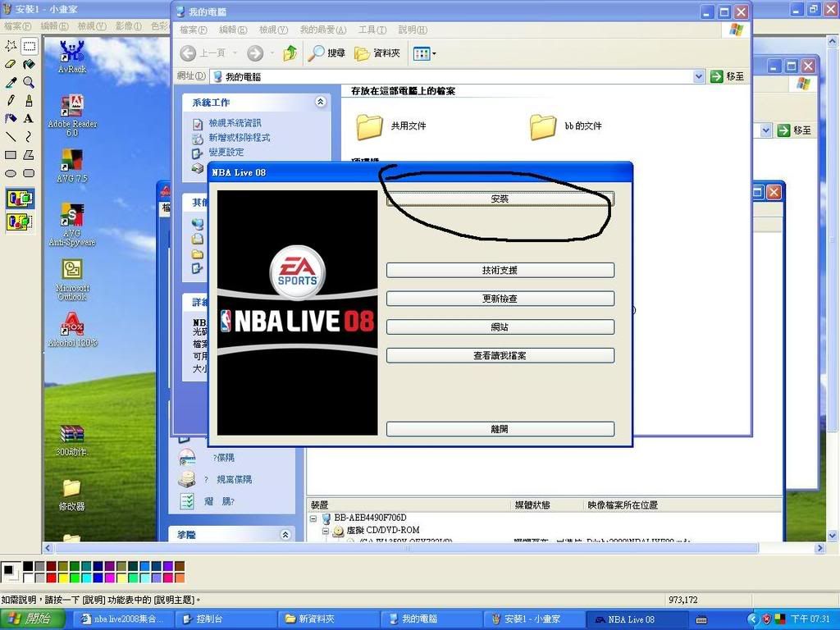Click the 300动作 archive desktop icon
This screenshot has width=840, height=630.
pos(72,441)
